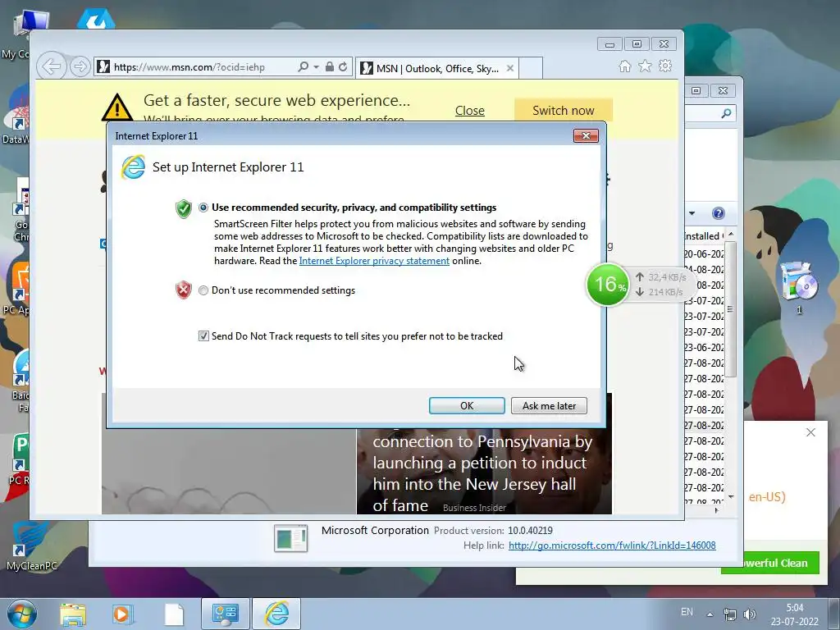840x630 pixels.
Task: Click the lock security icon in address bar
Action: pos(330,67)
